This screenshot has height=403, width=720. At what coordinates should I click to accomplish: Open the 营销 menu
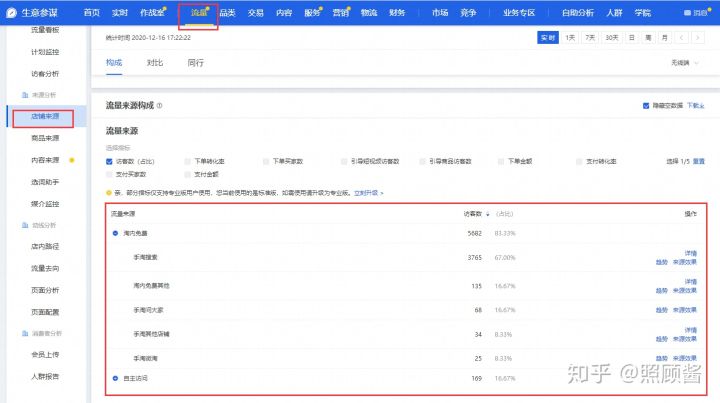tap(340, 13)
